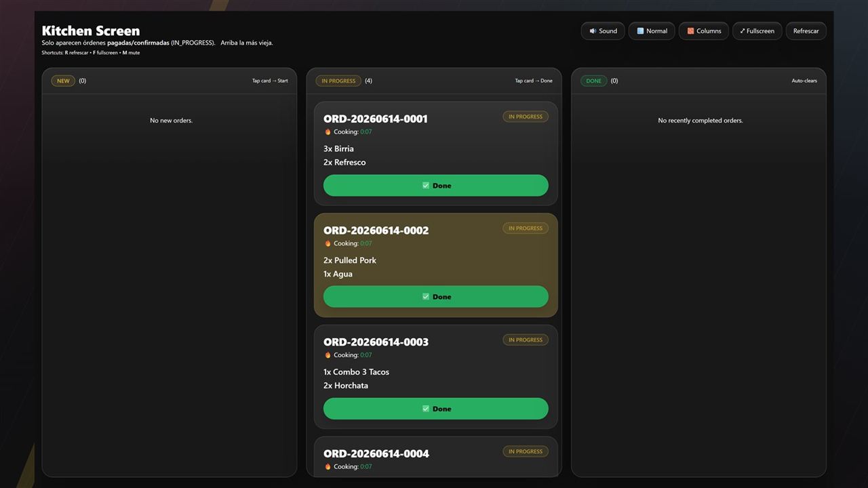Click the (0) count beside NEW
The width and height of the screenshot is (868, 488).
tap(83, 81)
